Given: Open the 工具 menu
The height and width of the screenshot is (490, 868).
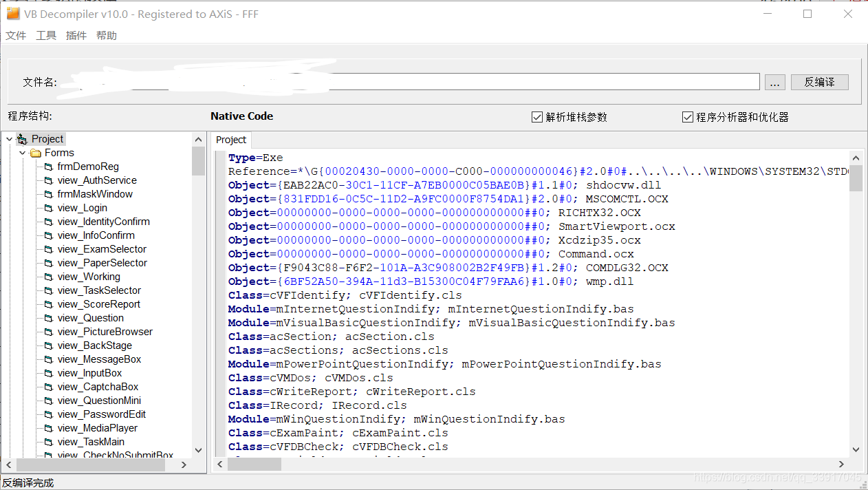Looking at the screenshot, I should click(x=46, y=36).
